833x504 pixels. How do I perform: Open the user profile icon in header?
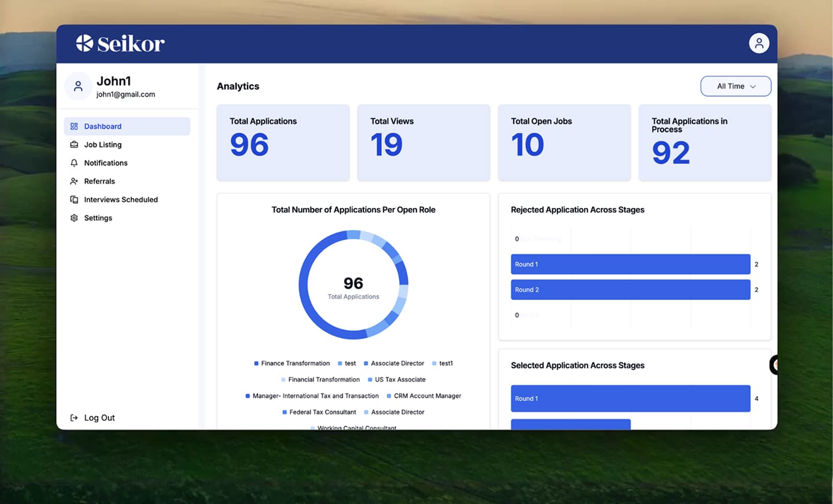[x=758, y=43]
